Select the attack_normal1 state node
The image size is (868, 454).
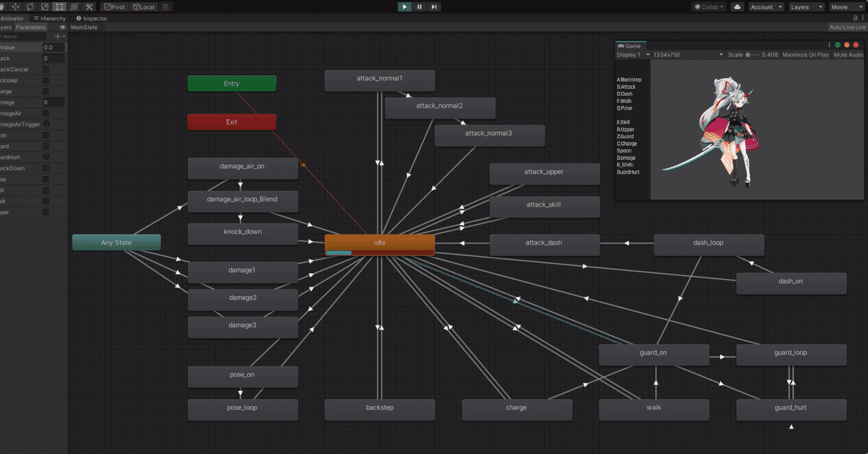(380, 80)
